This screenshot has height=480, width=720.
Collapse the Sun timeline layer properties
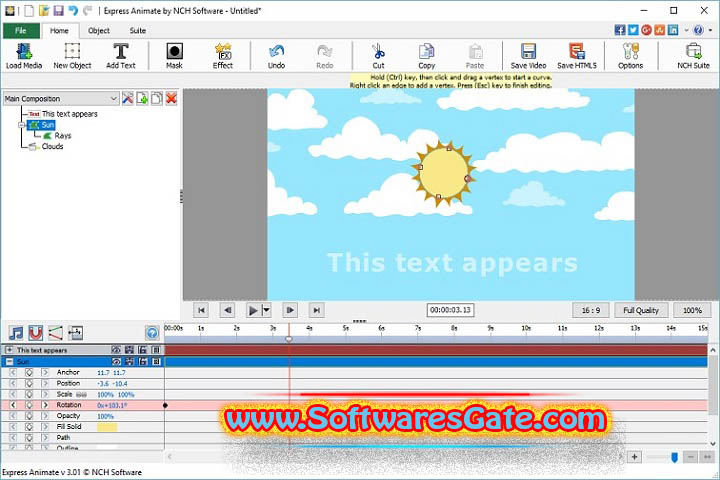9,361
